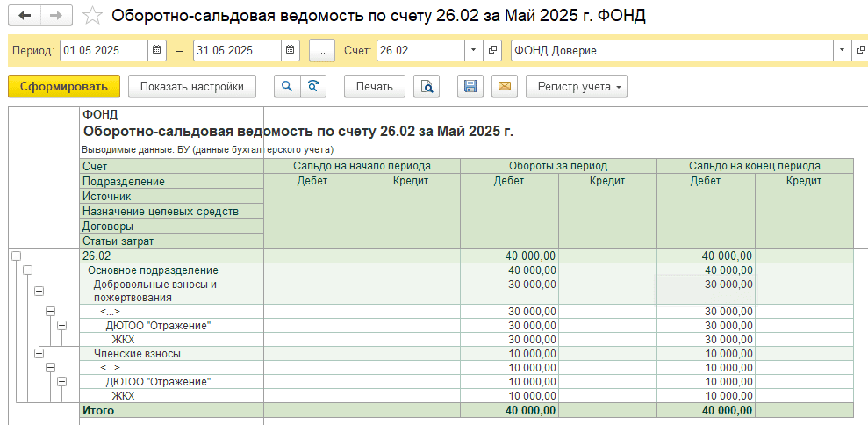
Task: Click the magnifier search icon in toolbar
Action: [287, 86]
